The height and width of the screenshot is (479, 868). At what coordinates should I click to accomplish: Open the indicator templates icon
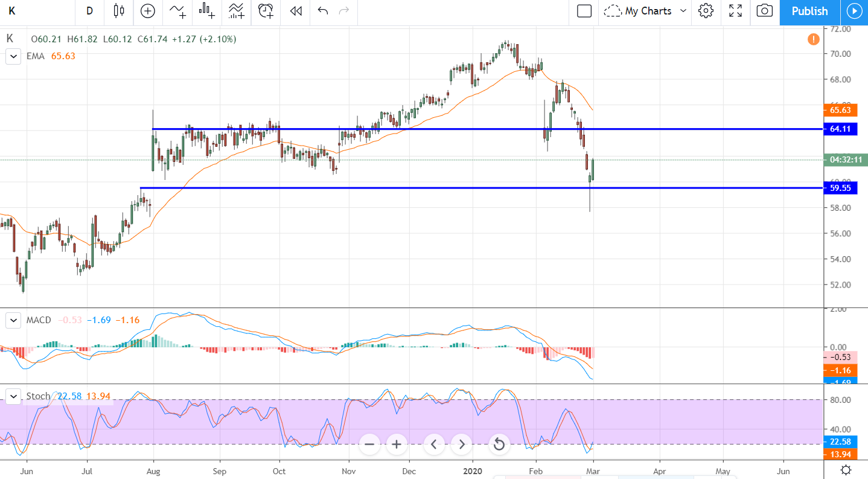237,11
